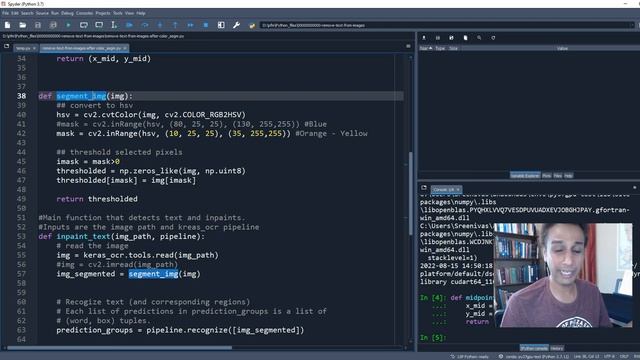Click the editor horizontal scrollbar
This screenshot has height=360, width=640.
click(x=120, y=348)
